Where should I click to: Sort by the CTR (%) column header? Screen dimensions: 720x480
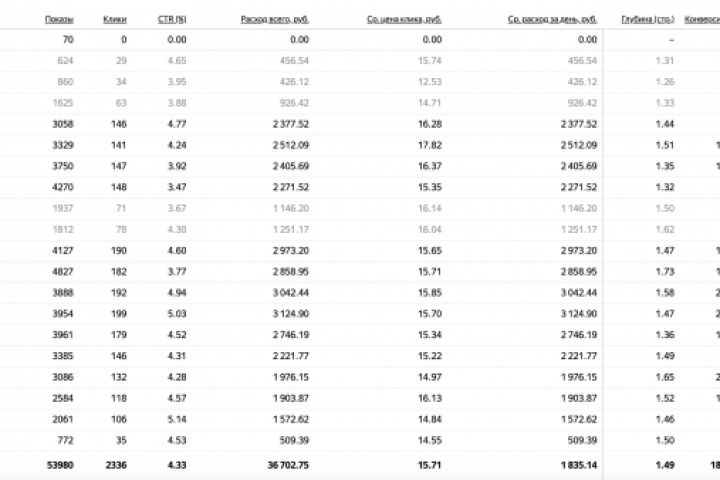[172, 19]
